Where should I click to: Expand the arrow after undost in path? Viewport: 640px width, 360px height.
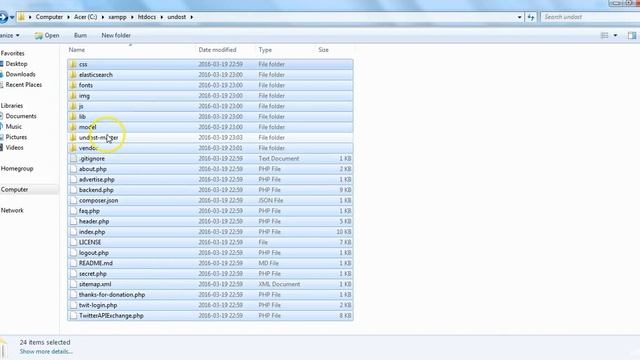(x=191, y=17)
